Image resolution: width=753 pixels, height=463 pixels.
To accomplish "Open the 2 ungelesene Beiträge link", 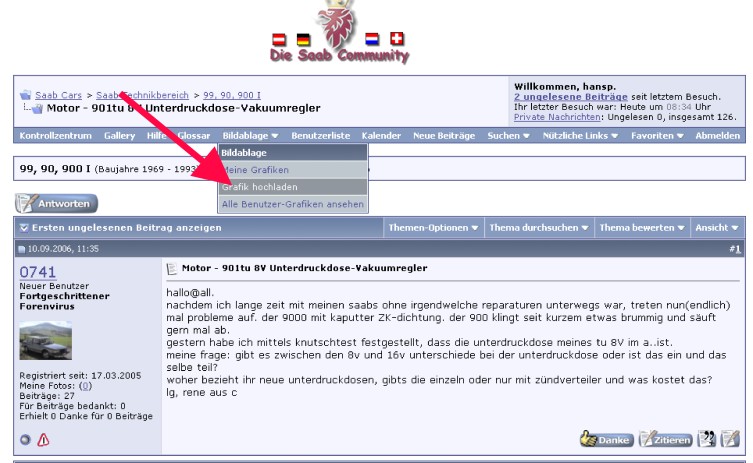I will [x=571, y=97].
